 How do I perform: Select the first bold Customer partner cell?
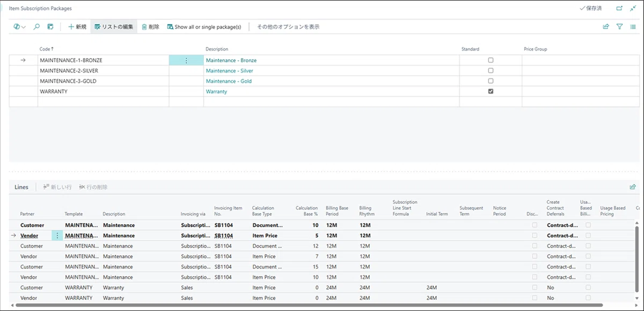click(x=32, y=225)
